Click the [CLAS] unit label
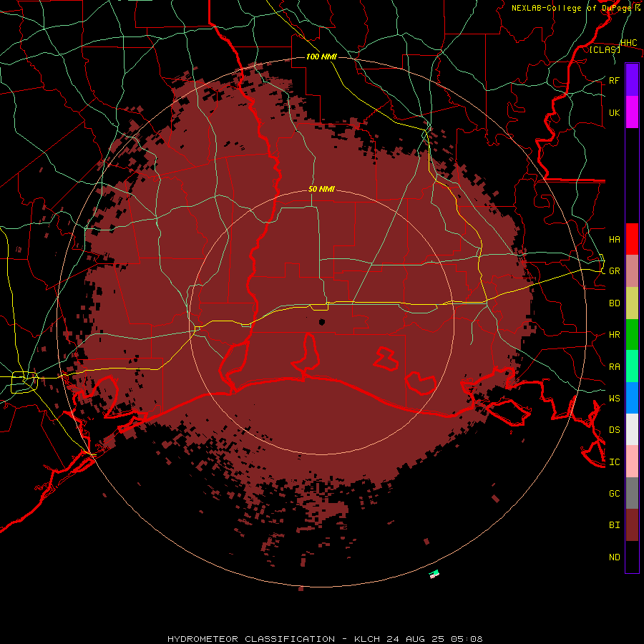 605,49
